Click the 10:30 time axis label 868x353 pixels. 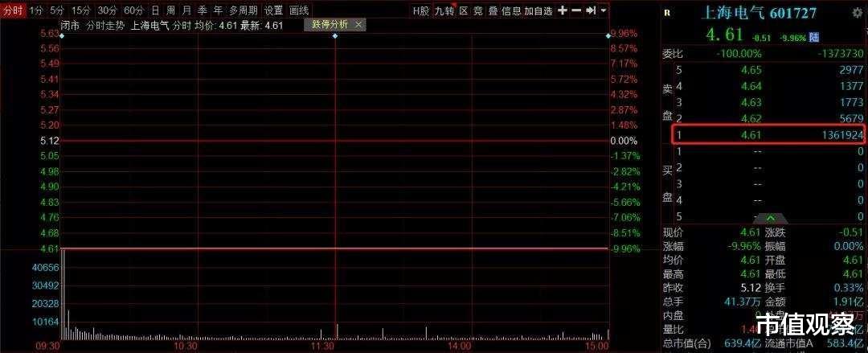coord(185,346)
